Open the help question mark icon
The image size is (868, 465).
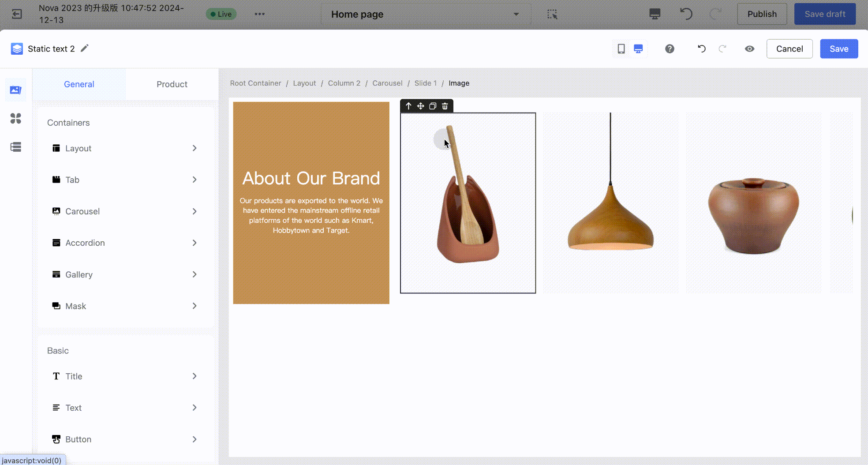coord(670,49)
